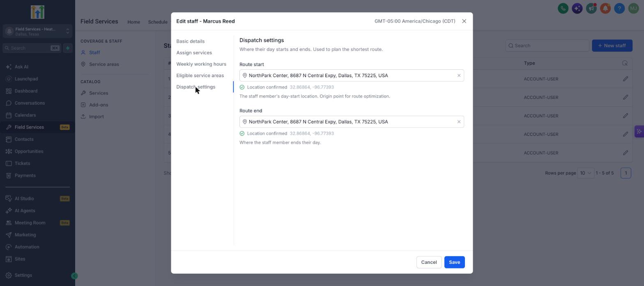
Task: Go to page 1 of staff table
Action: click(626, 173)
